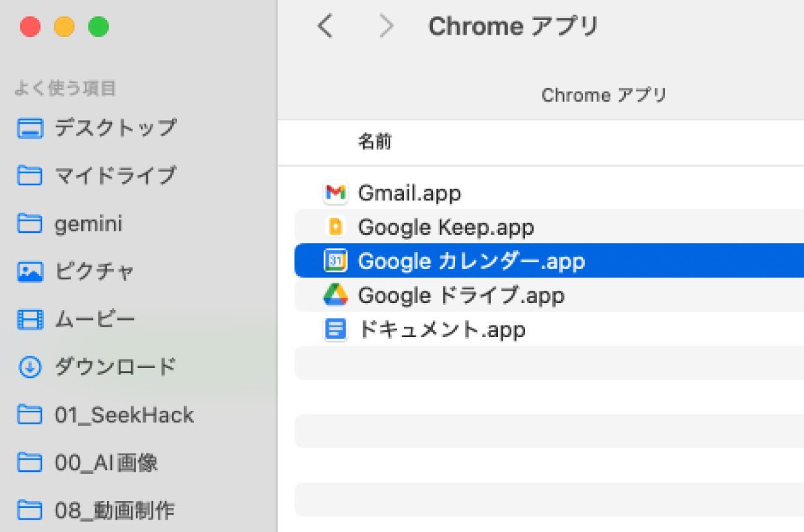Screen dimensions: 804x532
Task: Zoom the window with green button
Action: (x=98, y=27)
